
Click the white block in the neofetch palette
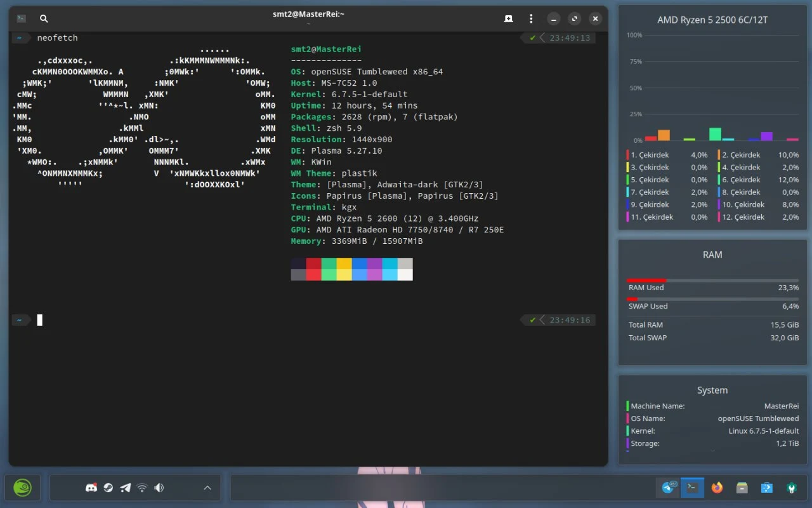click(405, 275)
